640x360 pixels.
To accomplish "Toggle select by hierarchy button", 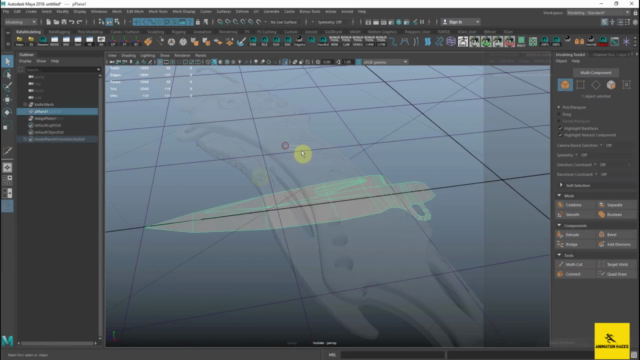I will click(x=102, y=22).
